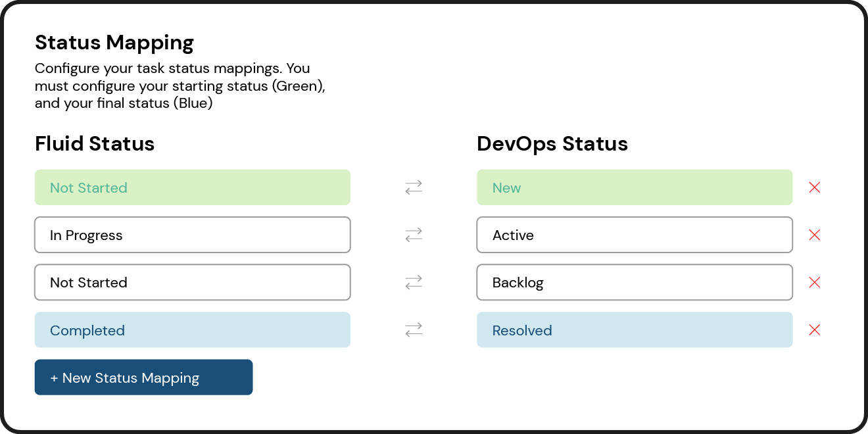The width and height of the screenshot is (868, 434).
Task: Click the green New status field
Action: pos(634,187)
